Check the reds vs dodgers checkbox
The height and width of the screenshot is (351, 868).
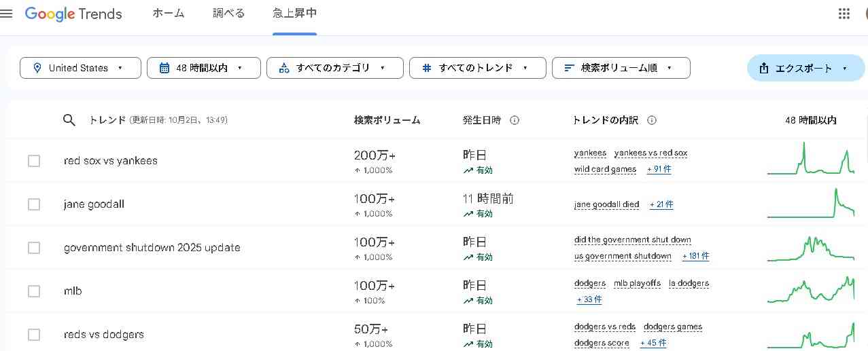(x=34, y=335)
